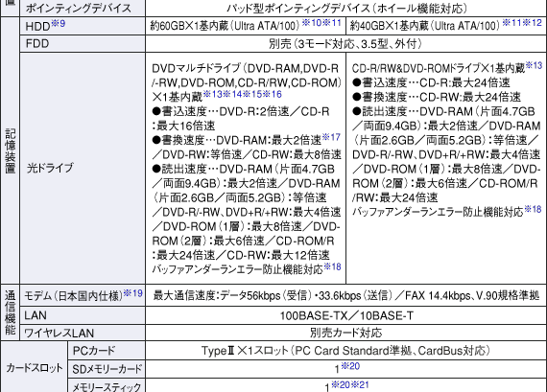The image size is (547, 392).
Task: Click the :最大16倍速 line
Action: click(x=183, y=126)
